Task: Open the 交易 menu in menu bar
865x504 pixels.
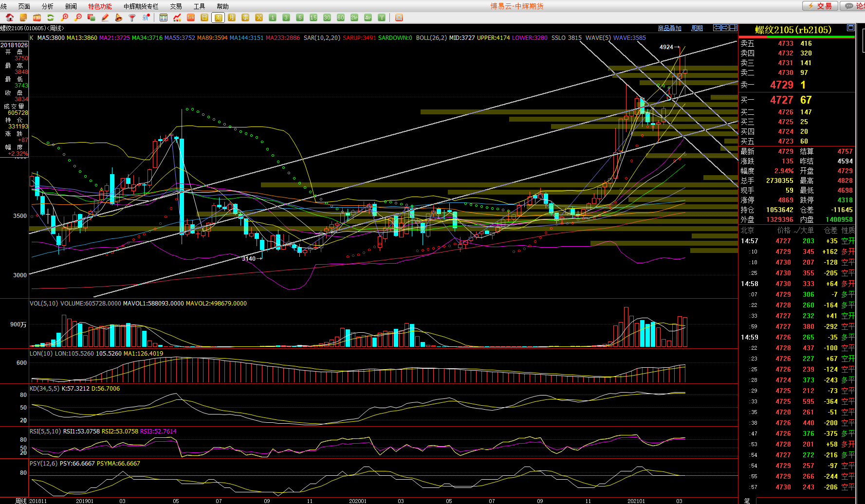Action: 176,6
